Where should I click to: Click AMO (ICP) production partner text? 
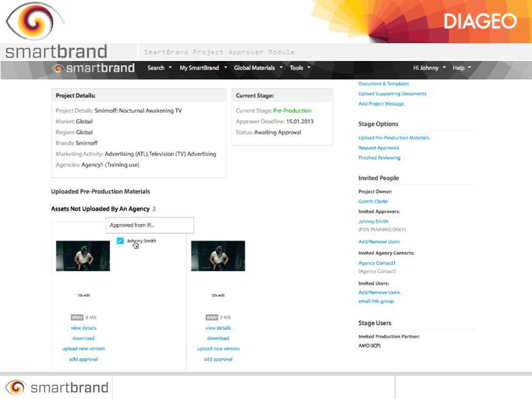click(370, 346)
